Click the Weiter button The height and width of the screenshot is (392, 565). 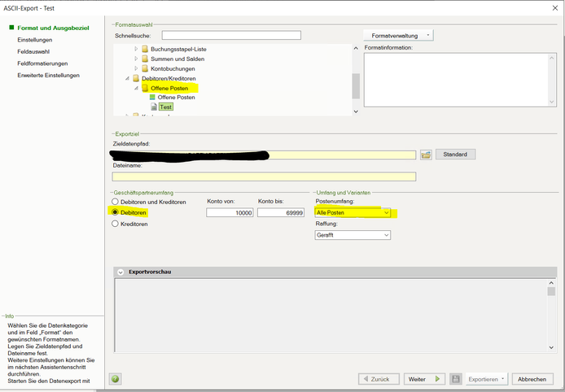(426, 379)
